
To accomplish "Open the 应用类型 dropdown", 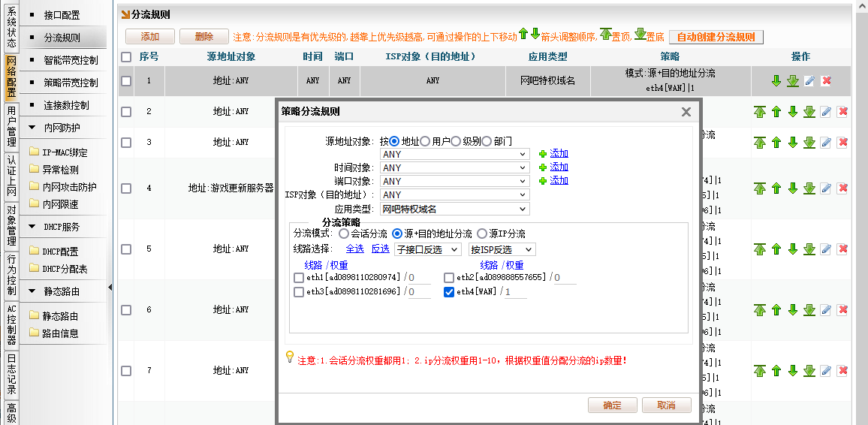I will coord(454,209).
